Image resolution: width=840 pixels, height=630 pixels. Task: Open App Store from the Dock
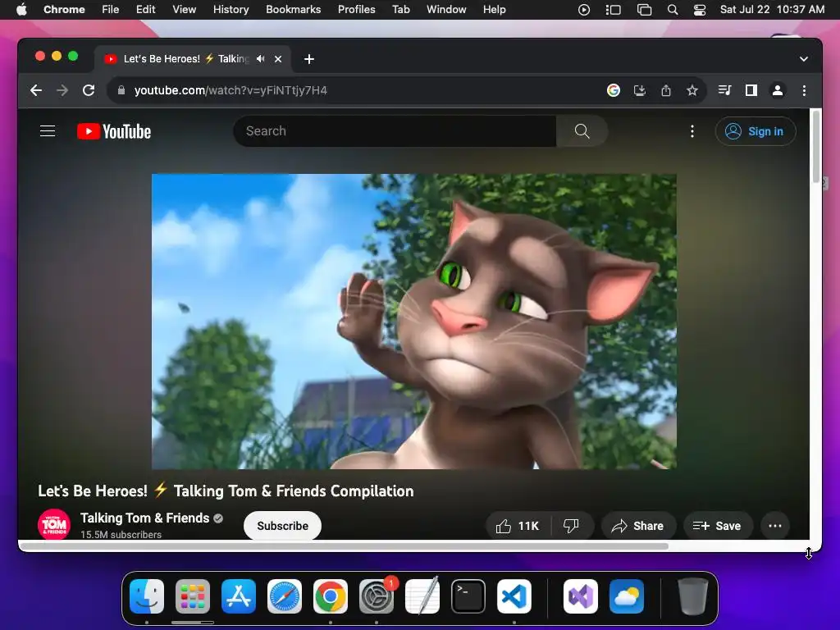pos(239,596)
